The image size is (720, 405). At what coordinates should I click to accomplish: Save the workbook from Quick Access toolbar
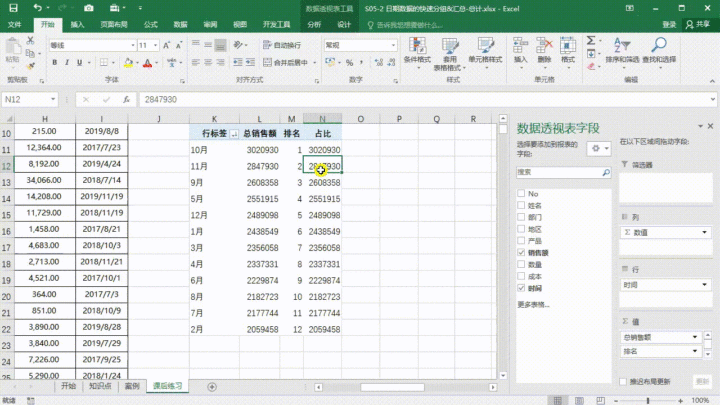tap(13, 8)
